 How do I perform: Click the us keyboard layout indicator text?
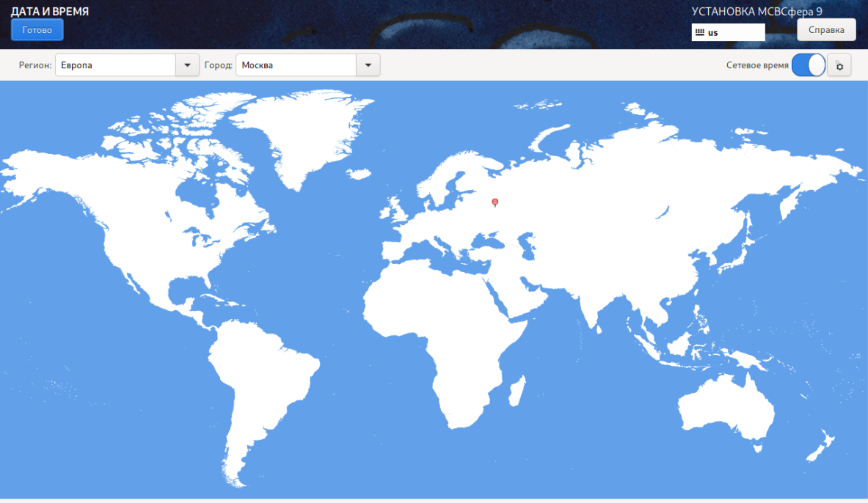tap(713, 33)
